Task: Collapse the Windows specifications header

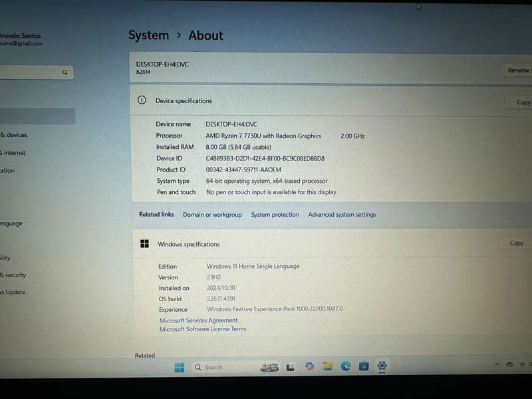Action: [x=332, y=243]
